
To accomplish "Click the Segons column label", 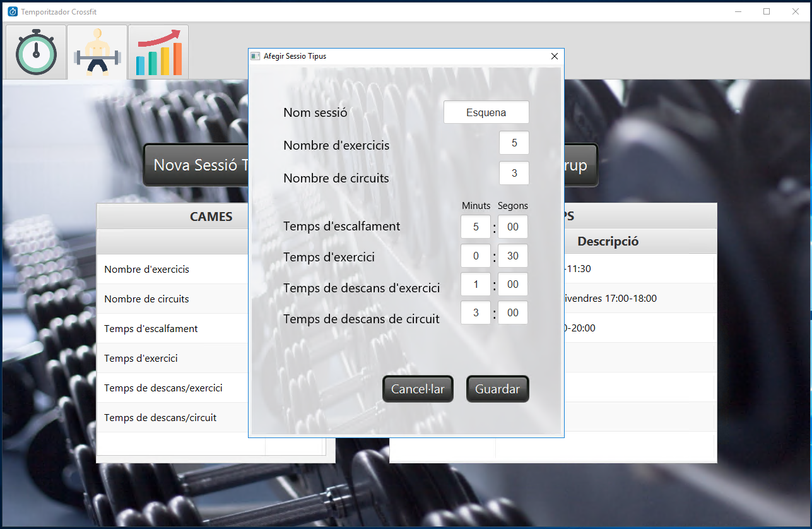I will [513, 205].
